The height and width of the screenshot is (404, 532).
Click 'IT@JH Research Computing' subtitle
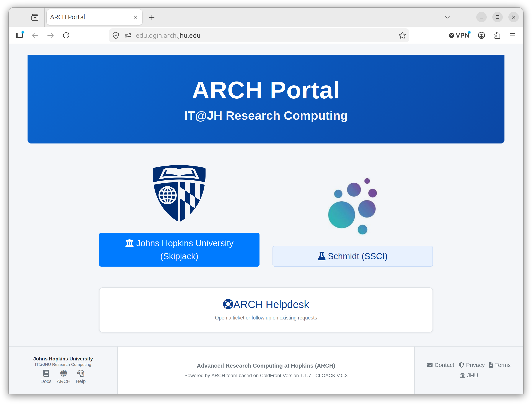(x=266, y=116)
